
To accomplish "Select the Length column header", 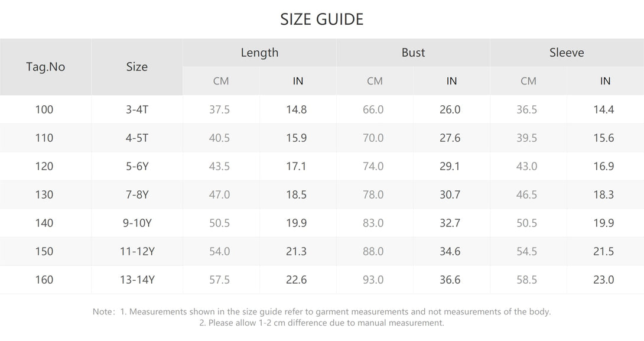I will click(x=259, y=53).
